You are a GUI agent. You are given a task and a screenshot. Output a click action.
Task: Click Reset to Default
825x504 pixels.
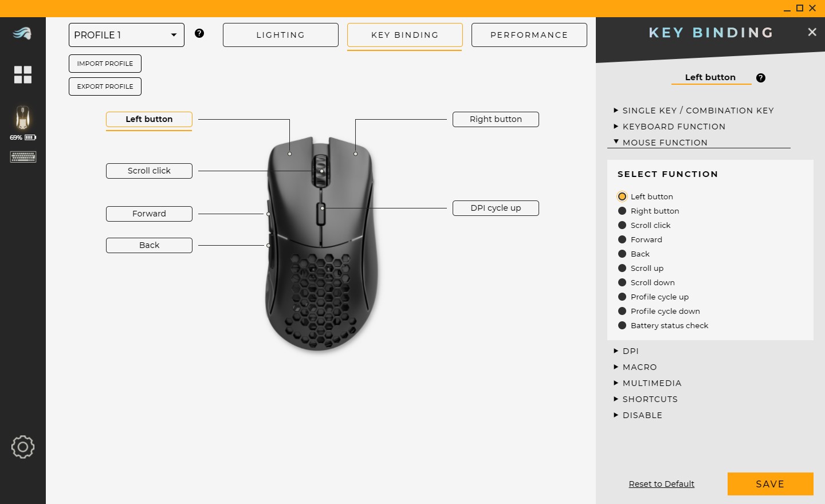(661, 484)
